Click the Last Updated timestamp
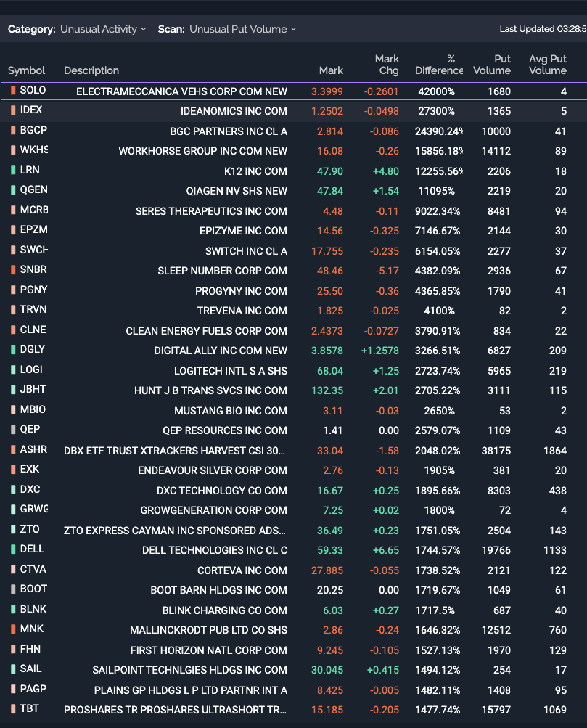This screenshot has height=728, width=587. (x=543, y=29)
